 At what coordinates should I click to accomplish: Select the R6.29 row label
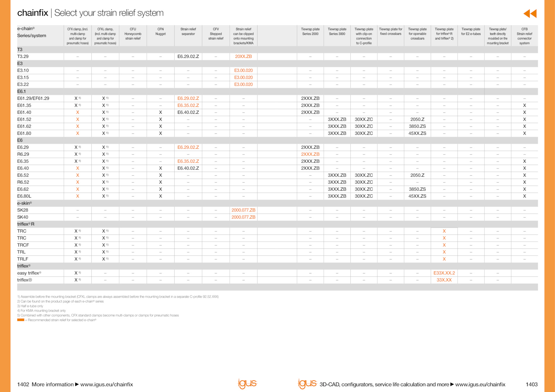[x=23, y=154]
